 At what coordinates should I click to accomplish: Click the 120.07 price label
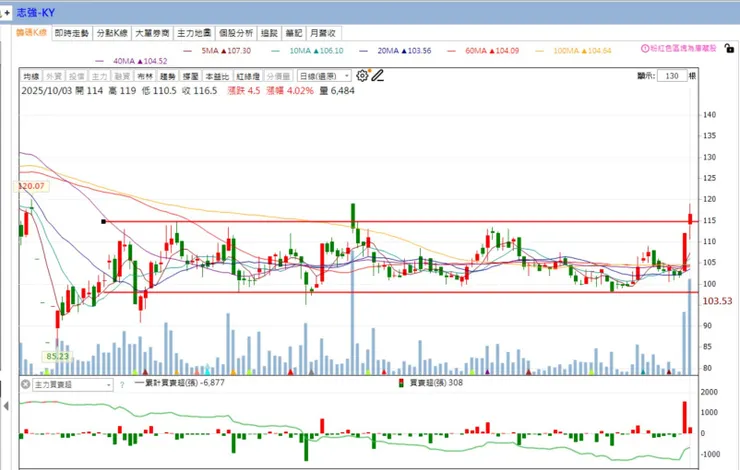pos(31,186)
